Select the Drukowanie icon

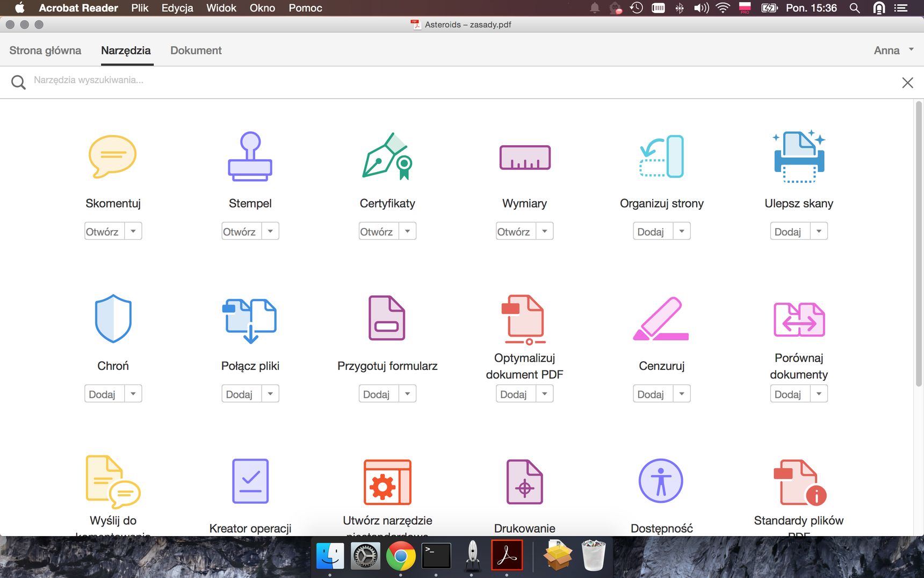tap(525, 482)
